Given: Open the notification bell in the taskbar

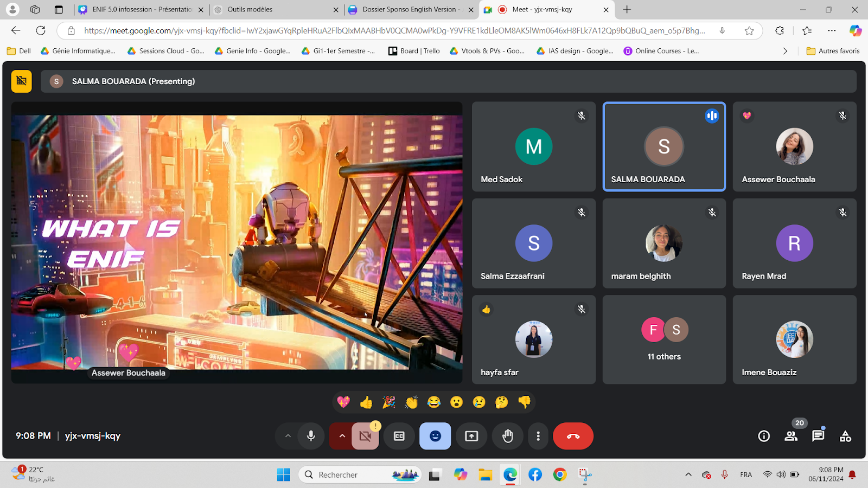Looking at the screenshot, I should (x=852, y=474).
